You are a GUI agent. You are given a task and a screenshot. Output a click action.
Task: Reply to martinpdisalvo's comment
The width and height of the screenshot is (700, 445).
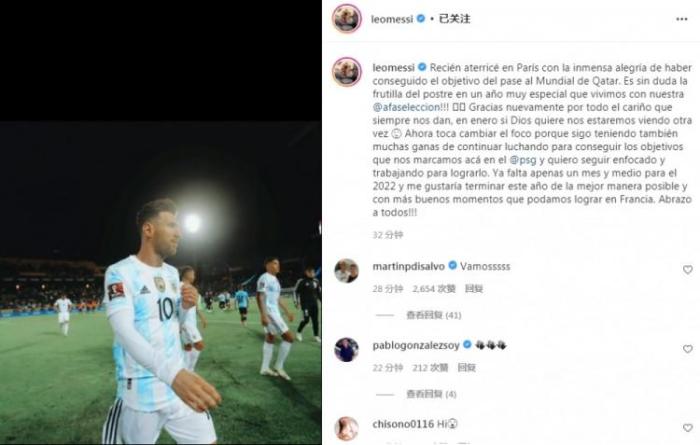tap(474, 289)
